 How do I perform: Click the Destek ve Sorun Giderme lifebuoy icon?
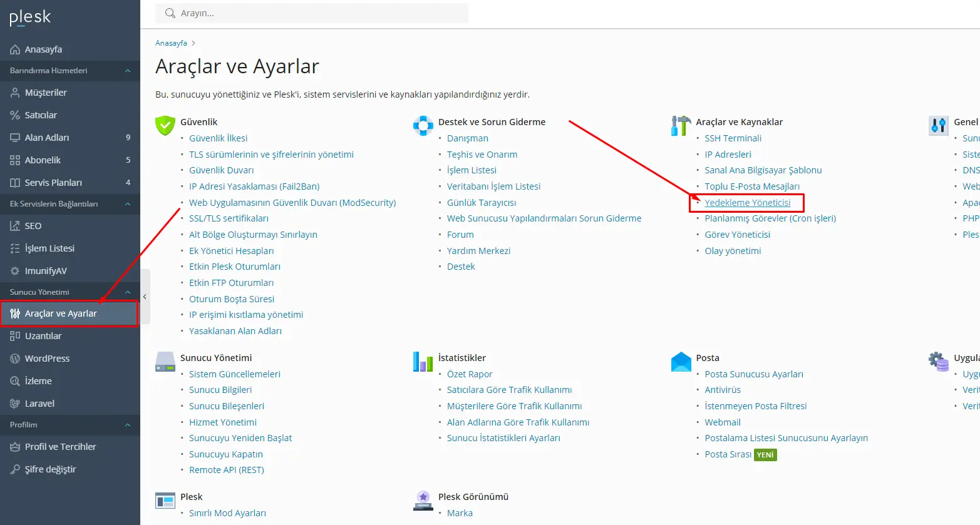coord(423,125)
